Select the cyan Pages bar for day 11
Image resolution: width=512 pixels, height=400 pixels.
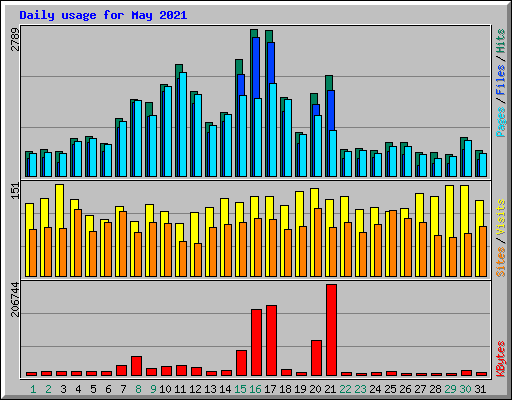183,124
